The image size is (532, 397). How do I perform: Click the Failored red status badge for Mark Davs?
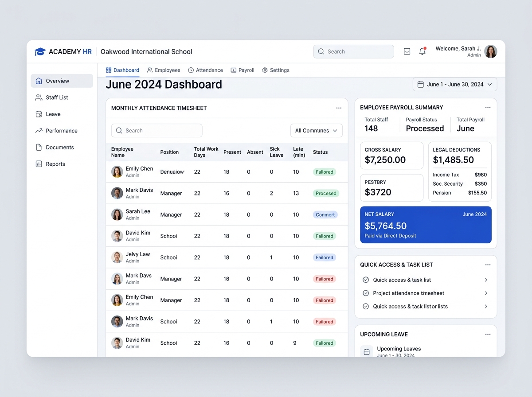[325, 279]
